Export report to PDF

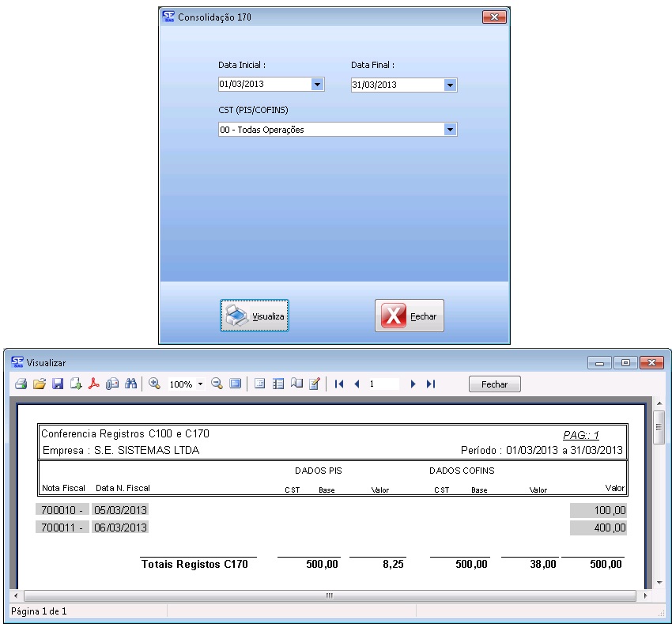[94, 384]
